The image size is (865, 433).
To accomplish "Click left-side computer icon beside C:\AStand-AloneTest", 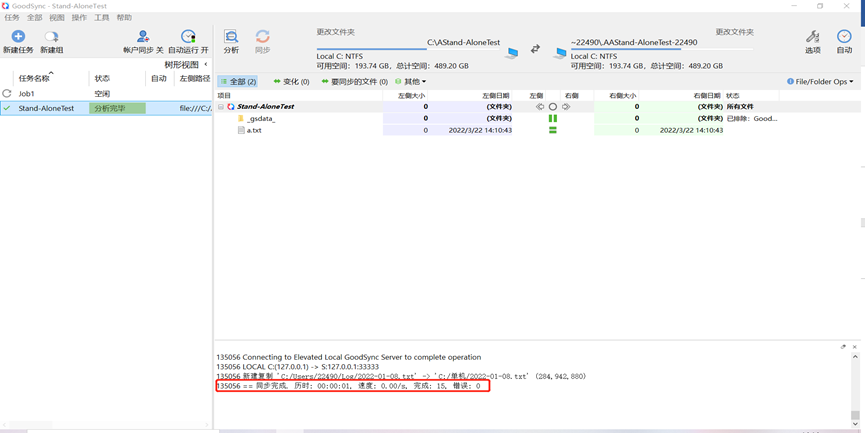I will click(x=511, y=53).
